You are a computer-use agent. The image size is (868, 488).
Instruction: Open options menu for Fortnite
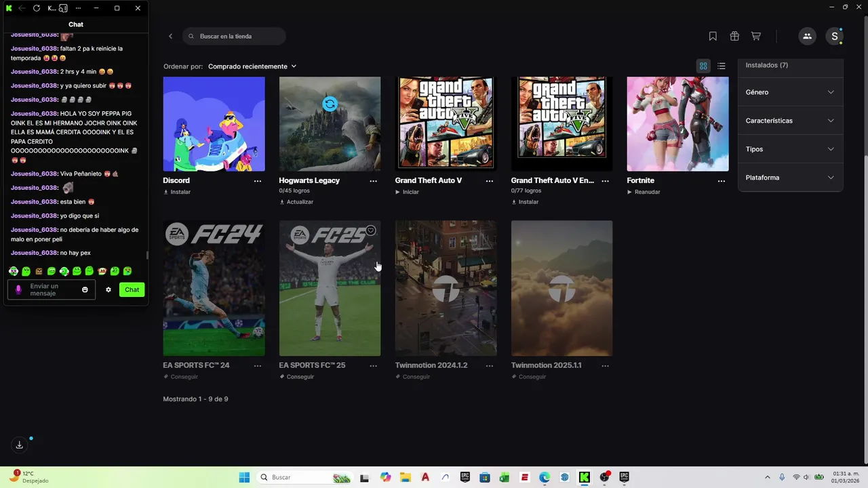722,181
